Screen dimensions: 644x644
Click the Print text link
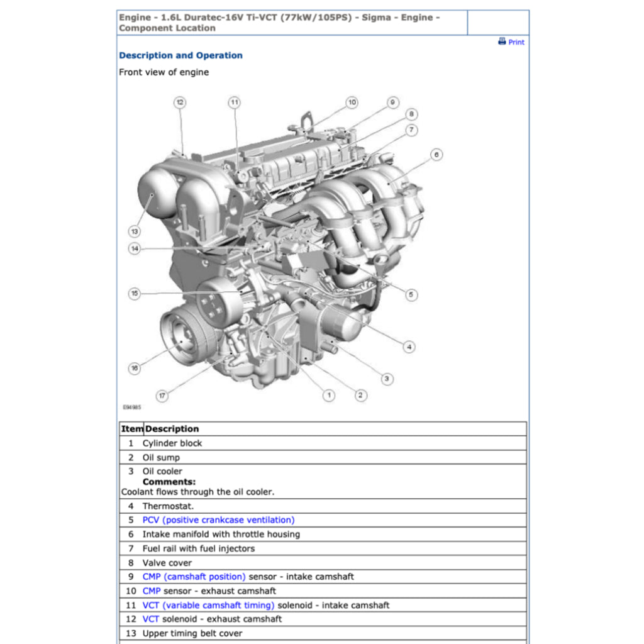coord(516,42)
